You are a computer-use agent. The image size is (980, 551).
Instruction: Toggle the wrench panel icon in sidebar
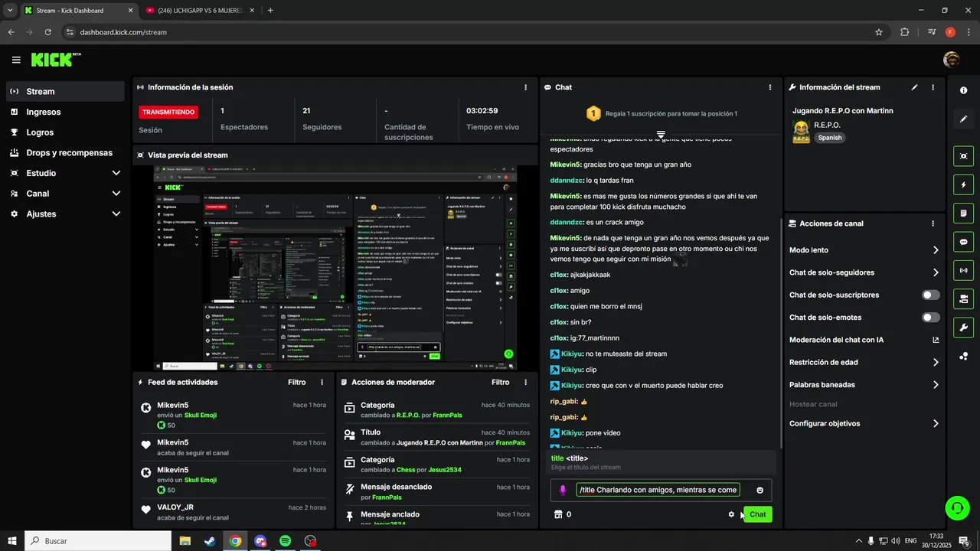(x=963, y=328)
